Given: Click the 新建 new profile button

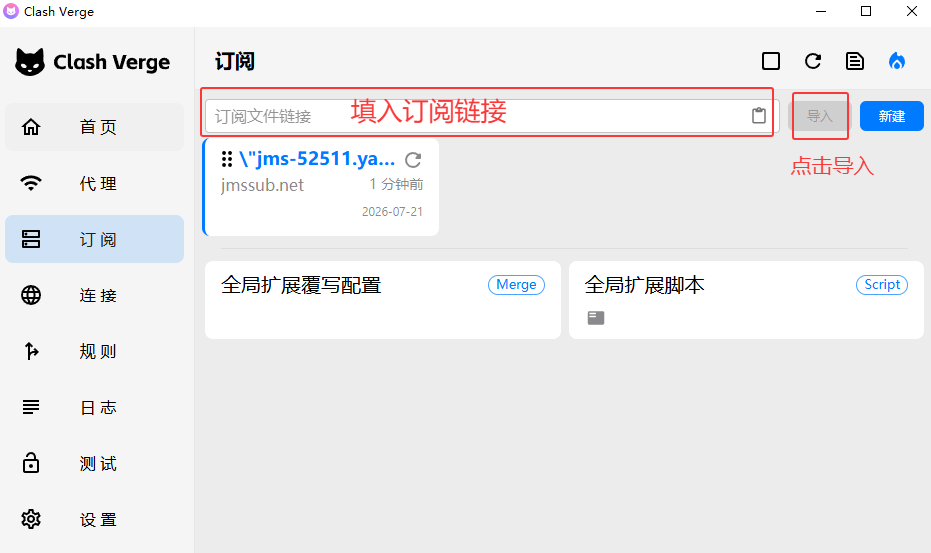Looking at the screenshot, I should coord(892,116).
